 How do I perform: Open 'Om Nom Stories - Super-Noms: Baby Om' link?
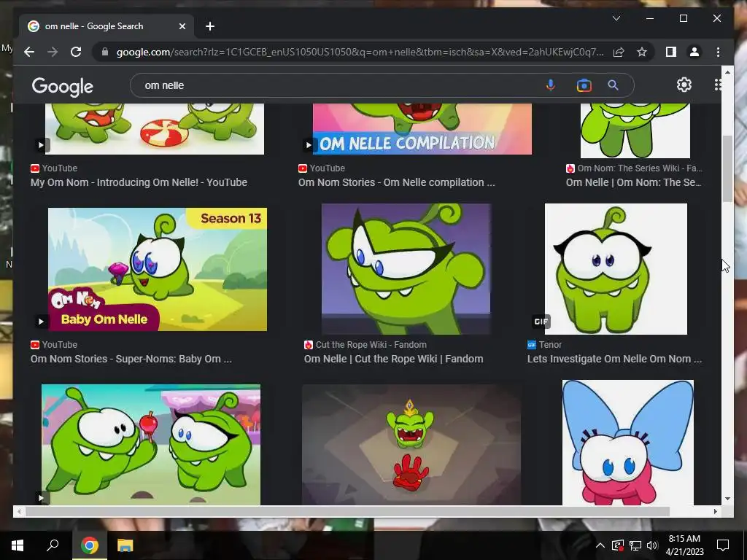131,359
